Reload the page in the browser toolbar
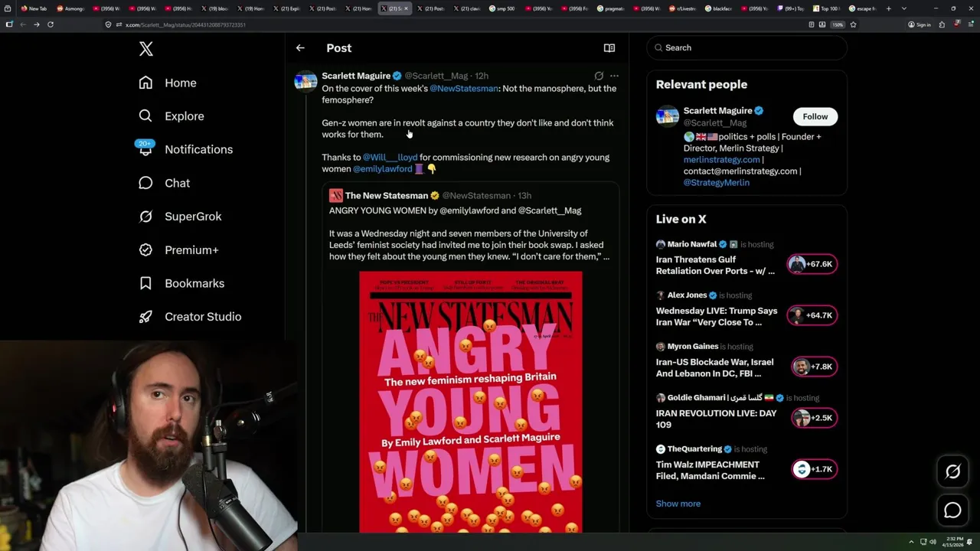 pyautogui.click(x=51, y=24)
